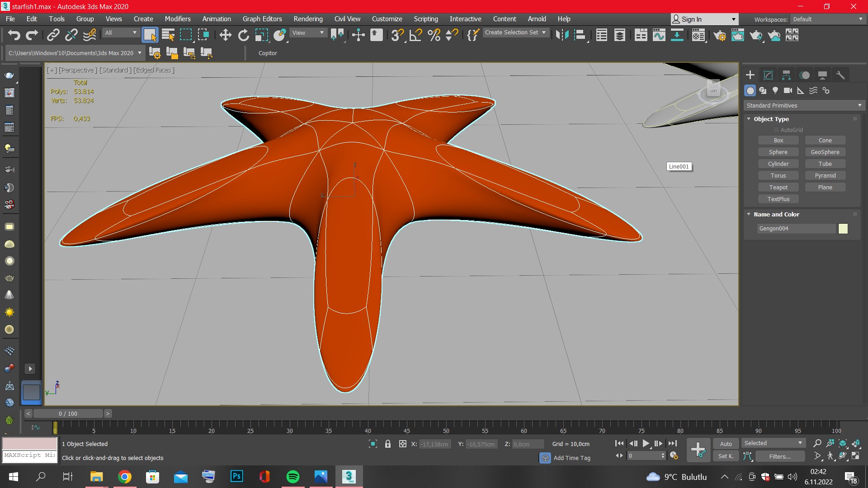This screenshot has width=868, height=488.
Task: Click the Set Keys plus button
Action: pos(698,450)
